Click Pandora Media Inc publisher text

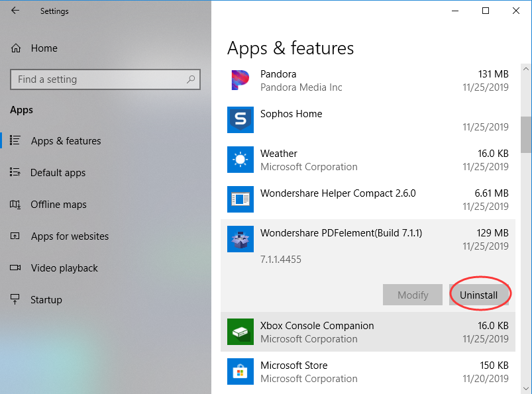point(301,87)
